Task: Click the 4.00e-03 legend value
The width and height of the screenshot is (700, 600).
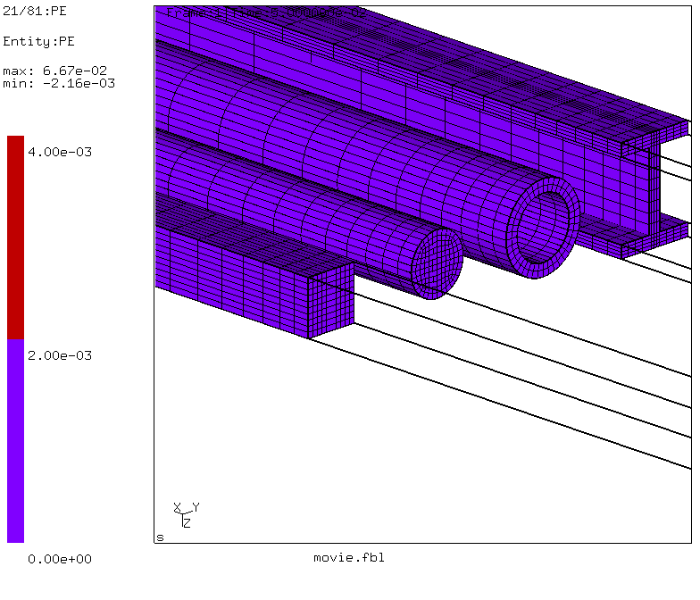Action: point(60,152)
